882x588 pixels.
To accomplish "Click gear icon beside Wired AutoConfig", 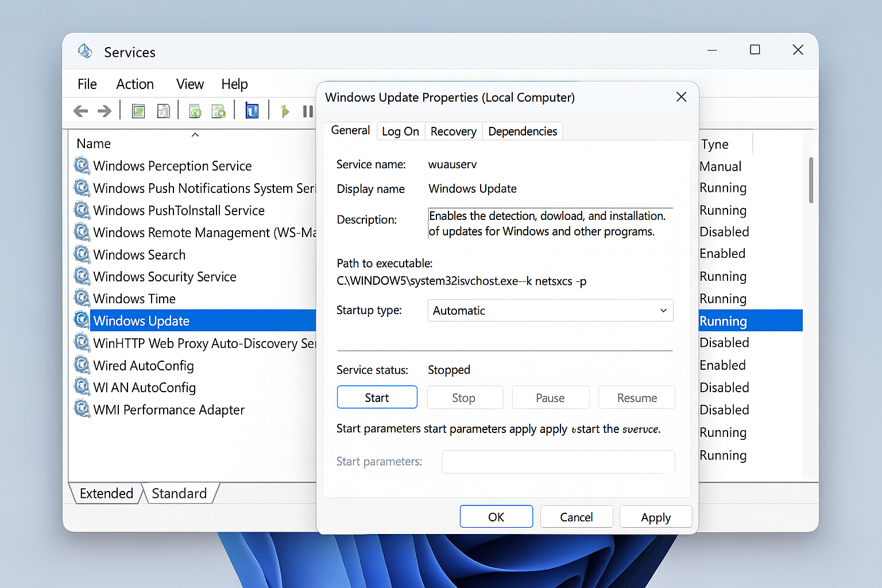I will [x=82, y=365].
